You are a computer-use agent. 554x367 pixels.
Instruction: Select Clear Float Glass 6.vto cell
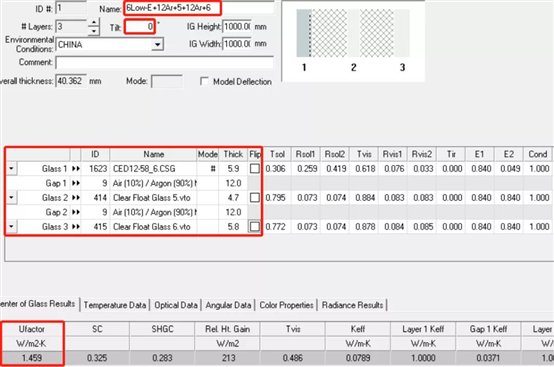tap(153, 227)
